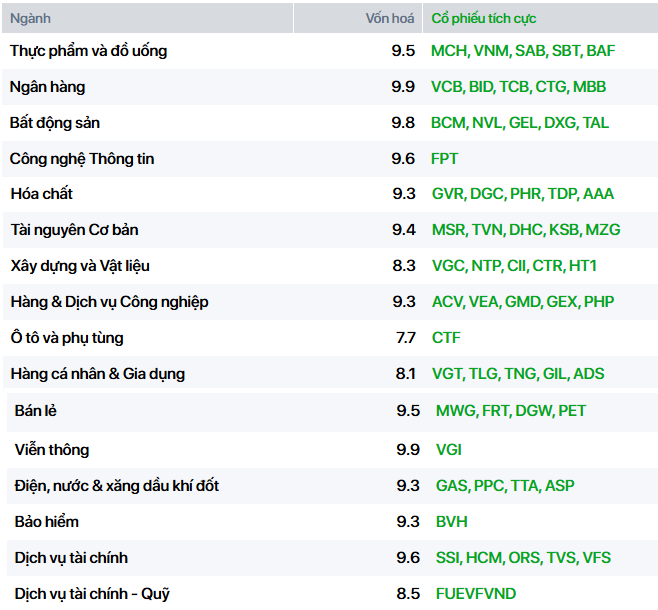Select the Hóa chất sector name
Viewport: 658px width, 610px height.
point(42,194)
